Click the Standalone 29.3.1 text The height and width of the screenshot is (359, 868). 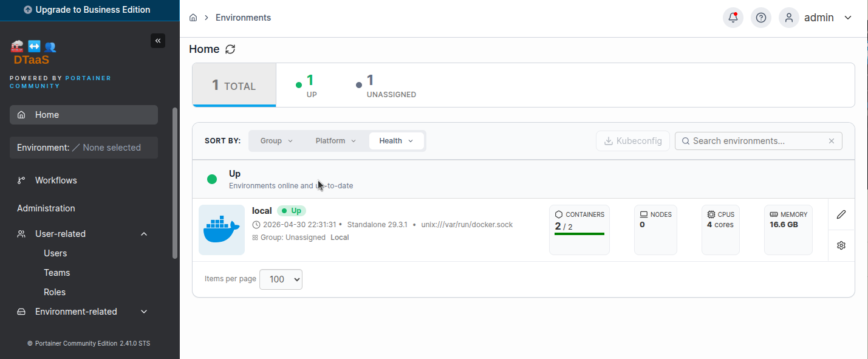tap(377, 225)
